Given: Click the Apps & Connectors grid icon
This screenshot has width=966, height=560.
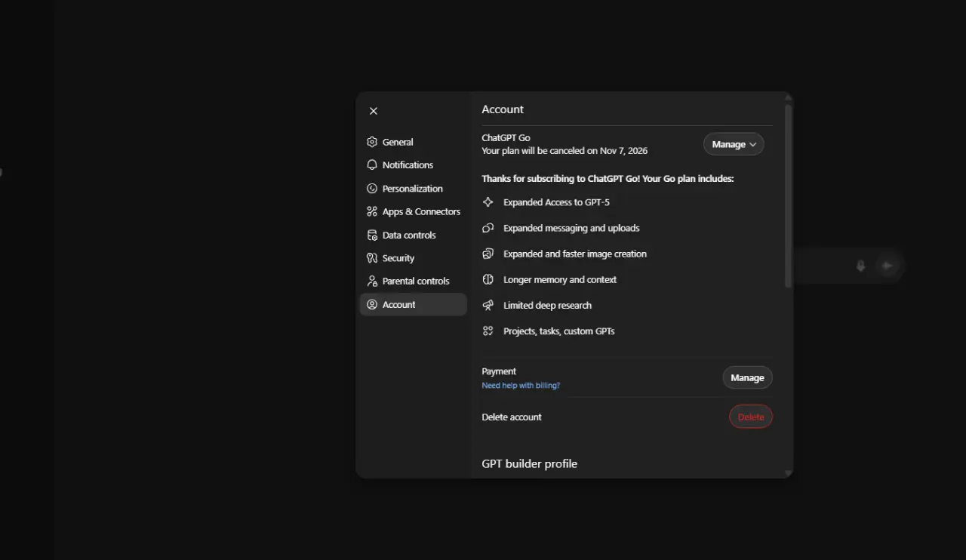Looking at the screenshot, I should [372, 211].
